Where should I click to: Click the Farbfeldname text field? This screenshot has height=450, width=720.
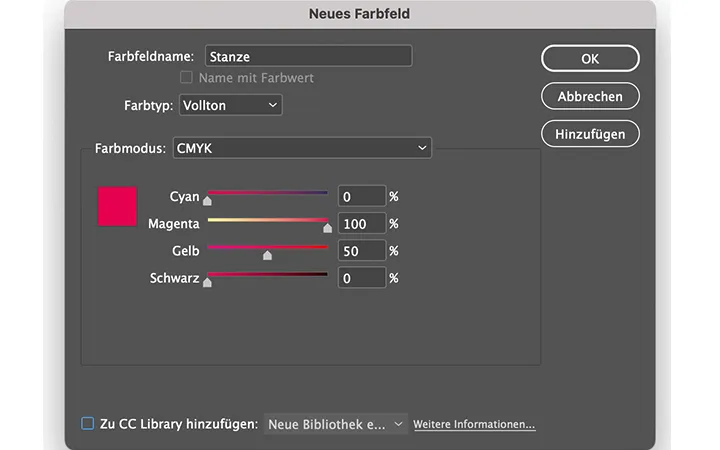(308, 57)
